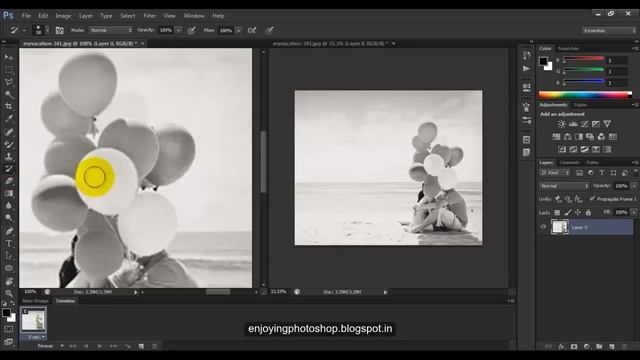Open the File menu
Image resolution: width=640 pixels, height=360 pixels.
pyautogui.click(x=26, y=16)
